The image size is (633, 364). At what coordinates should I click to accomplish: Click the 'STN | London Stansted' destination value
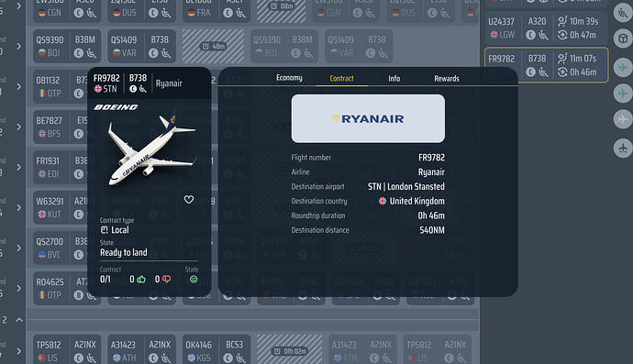tap(406, 186)
